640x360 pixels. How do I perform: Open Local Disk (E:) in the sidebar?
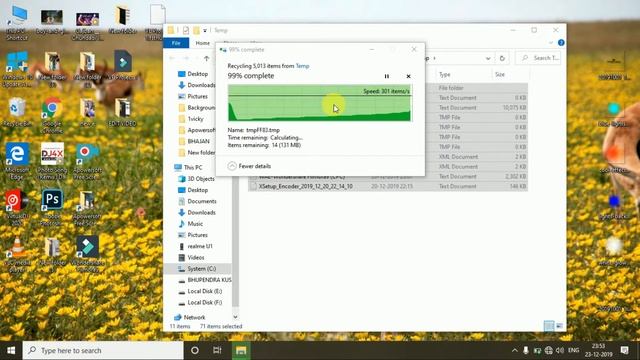(x=204, y=291)
